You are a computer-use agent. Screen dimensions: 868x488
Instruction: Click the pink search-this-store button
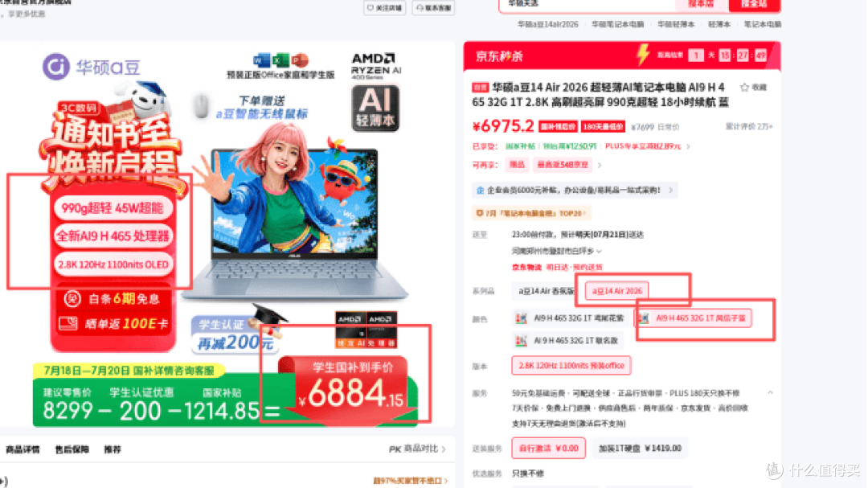point(701,5)
